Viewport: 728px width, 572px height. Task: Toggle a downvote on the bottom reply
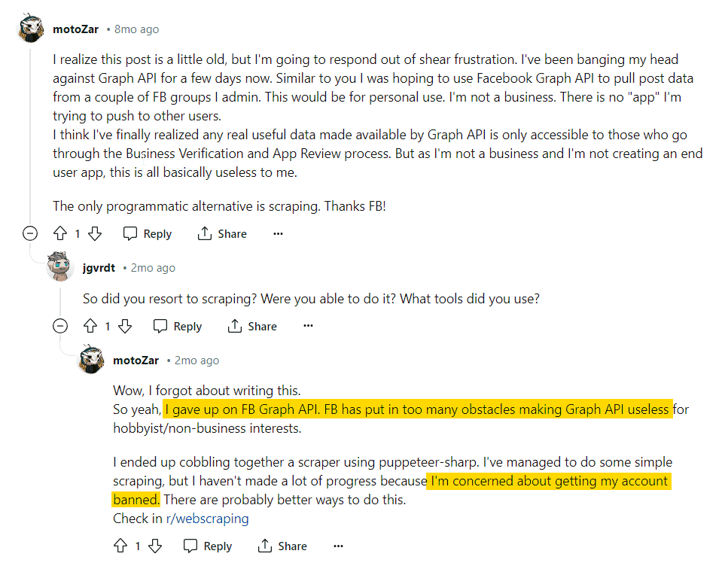click(154, 546)
